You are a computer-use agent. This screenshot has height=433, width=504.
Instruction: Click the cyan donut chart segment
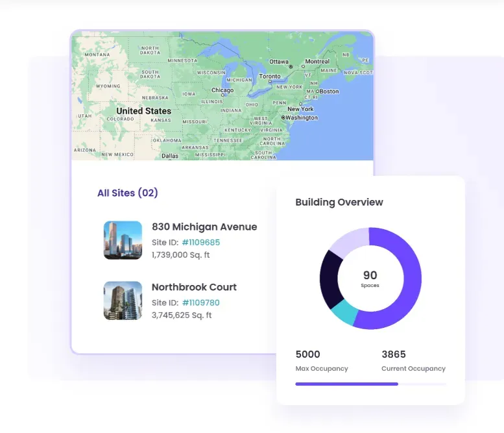pos(343,313)
